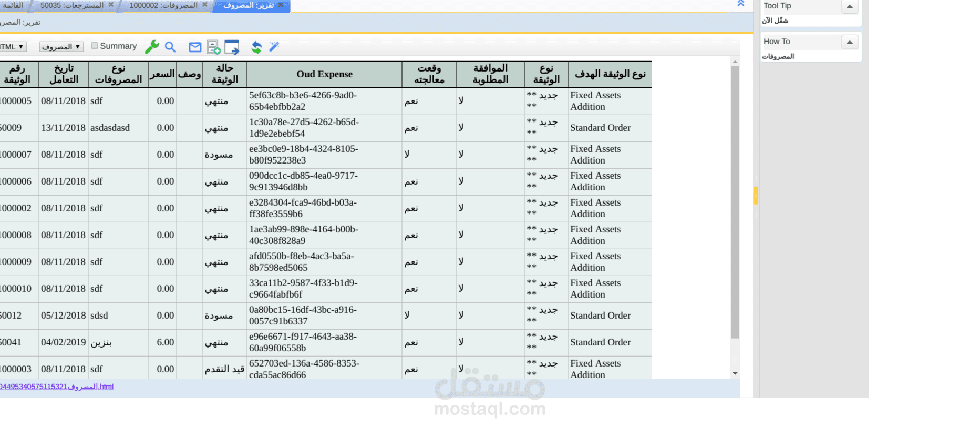
Task: Click the 04/02/2019 date cell
Action: pyautogui.click(x=64, y=342)
